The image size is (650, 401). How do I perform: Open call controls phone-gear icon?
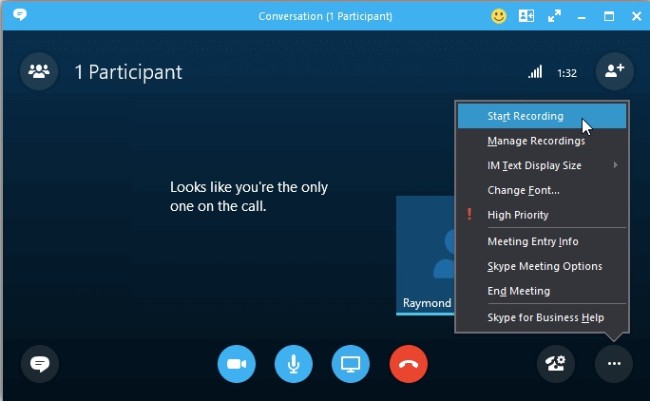556,364
